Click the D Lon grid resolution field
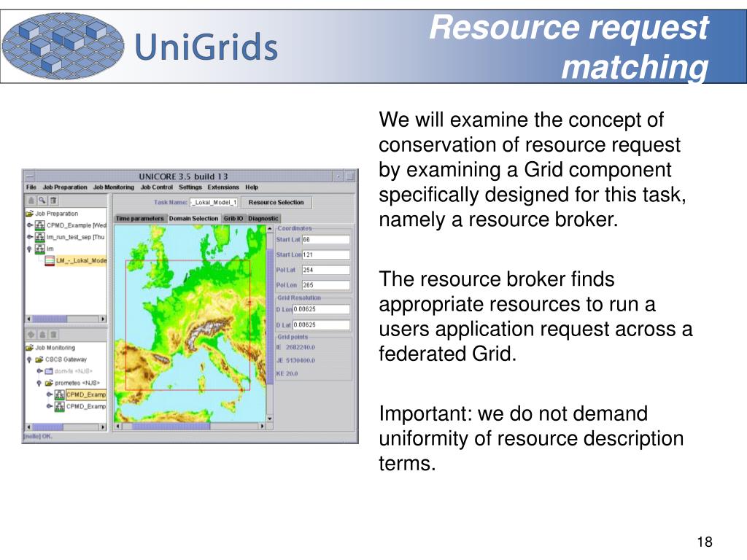The width and height of the screenshot is (747, 560). pyautogui.click(x=322, y=309)
